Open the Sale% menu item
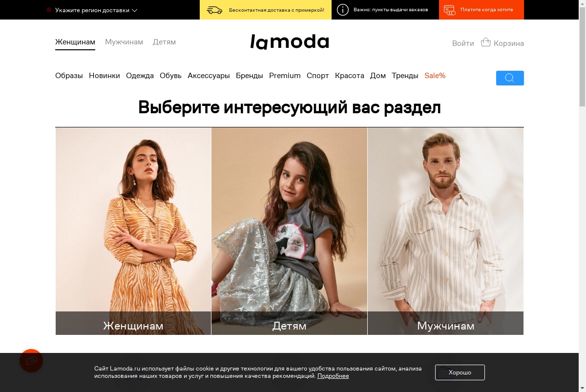The image size is (586, 392). (x=435, y=76)
